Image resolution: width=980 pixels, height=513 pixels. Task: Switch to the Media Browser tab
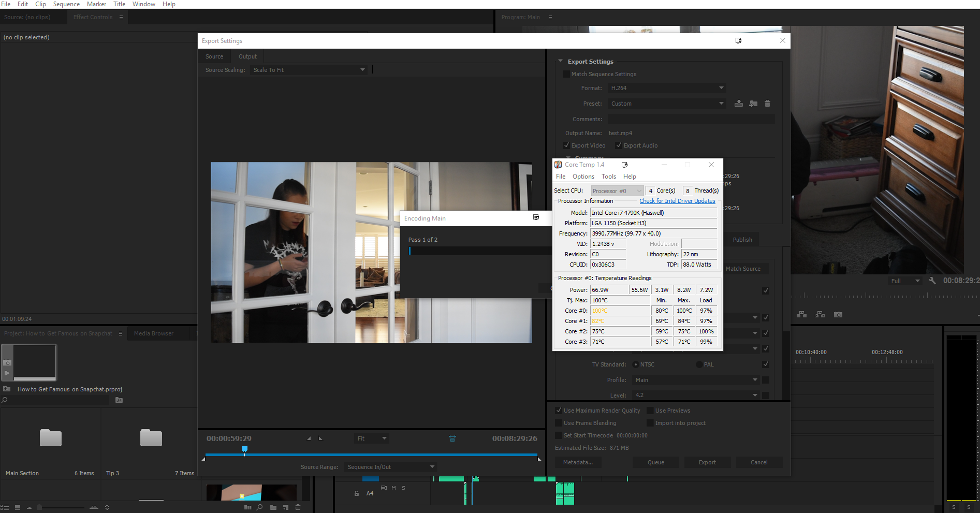point(154,333)
